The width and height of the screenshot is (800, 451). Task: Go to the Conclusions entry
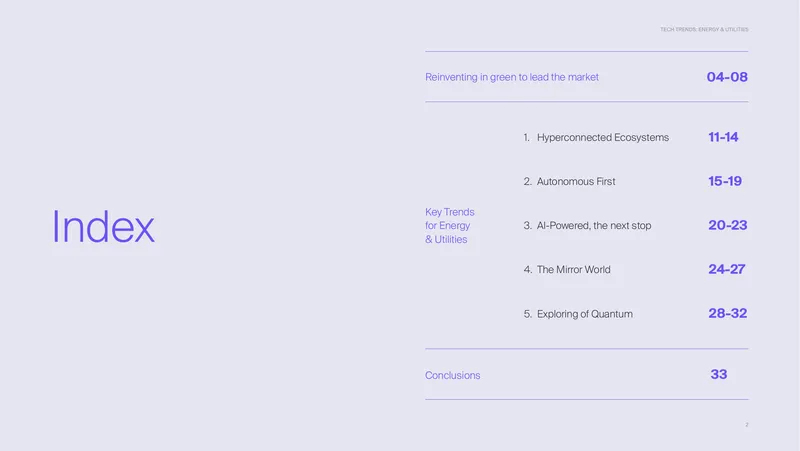453,375
